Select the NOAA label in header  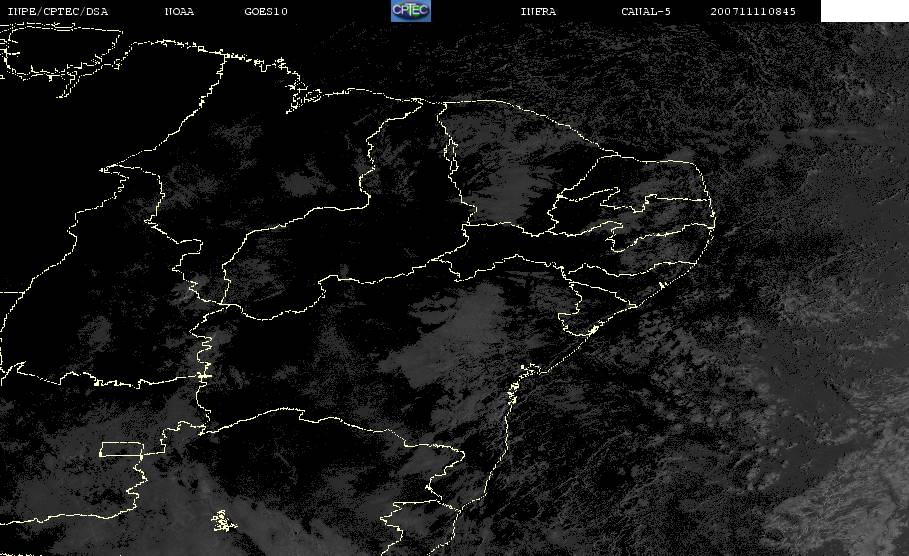(x=179, y=12)
